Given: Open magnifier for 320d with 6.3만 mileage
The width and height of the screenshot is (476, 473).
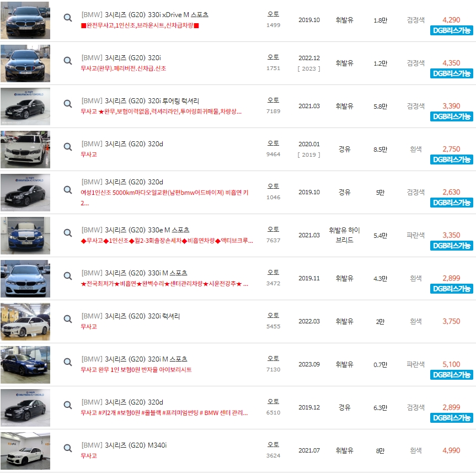Looking at the screenshot, I should click(x=68, y=405).
